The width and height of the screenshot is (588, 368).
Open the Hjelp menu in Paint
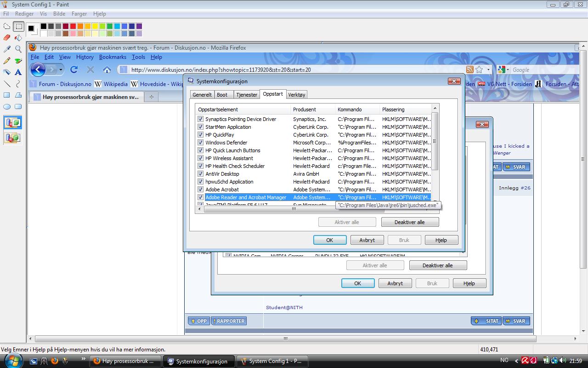99,14
